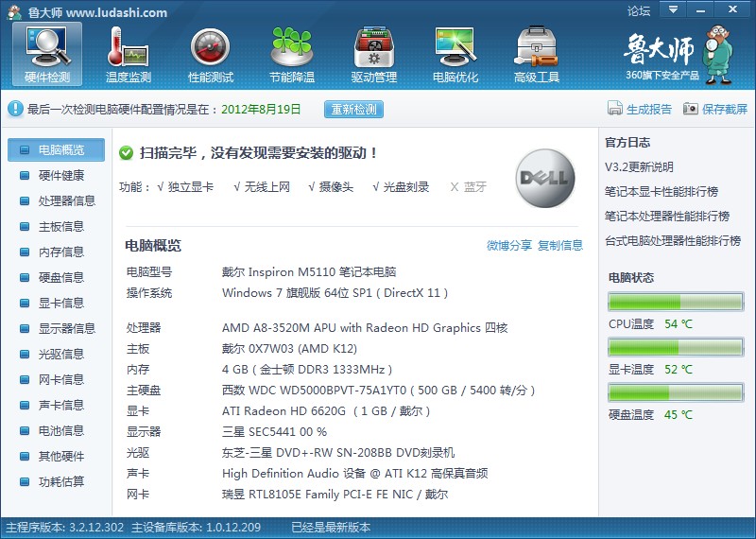Open the 驱动管理 driver manager

pos(373,54)
